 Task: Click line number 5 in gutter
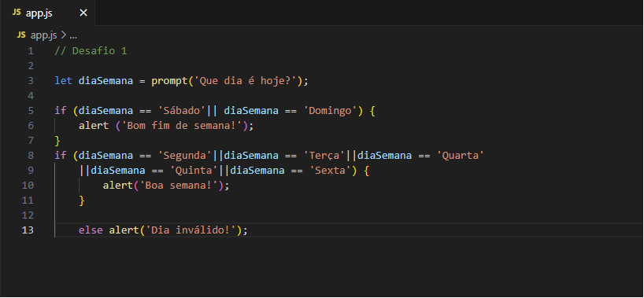(31, 111)
